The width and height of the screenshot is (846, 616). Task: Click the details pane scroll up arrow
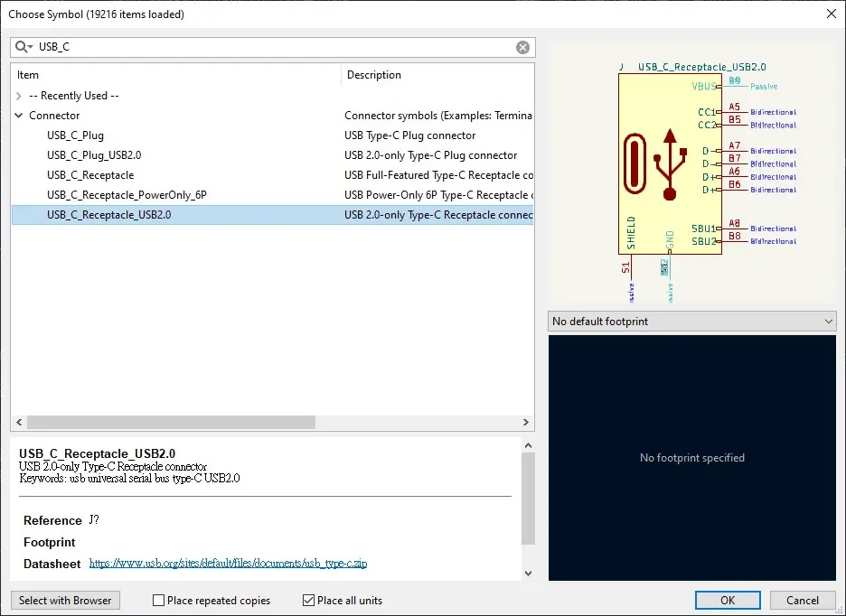[528, 445]
